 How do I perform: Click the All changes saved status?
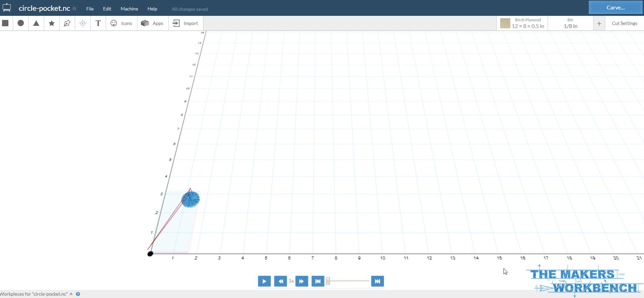pyautogui.click(x=190, y=9)
